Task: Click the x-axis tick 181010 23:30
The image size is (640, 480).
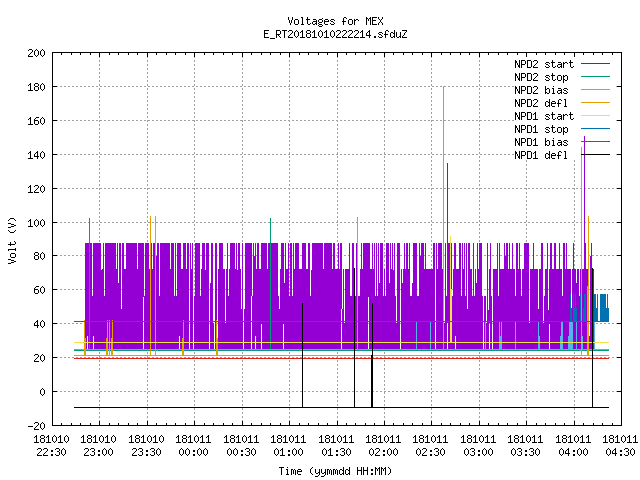Action: tap(146, 446)
